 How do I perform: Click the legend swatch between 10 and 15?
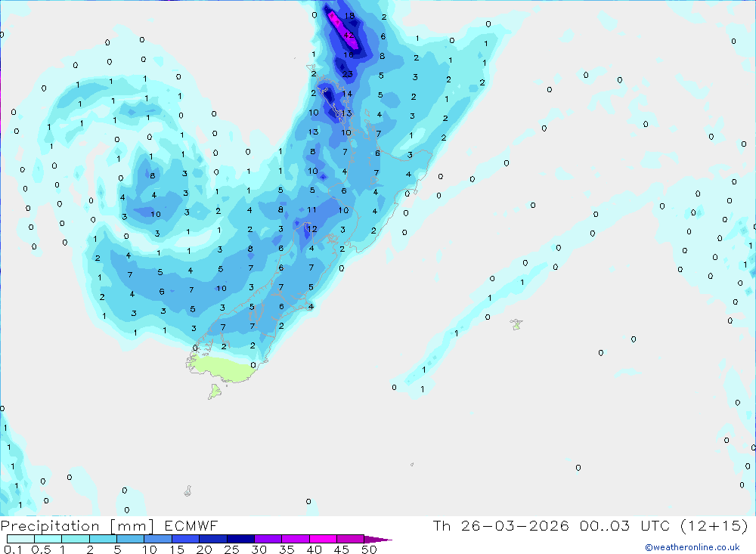tap(158, 539)
